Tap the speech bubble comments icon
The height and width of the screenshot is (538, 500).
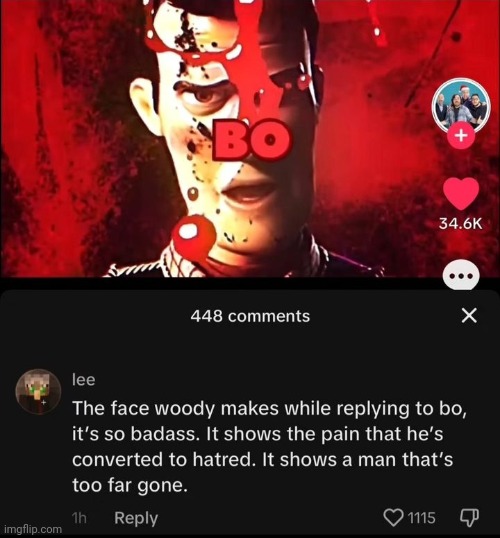[461, 276]
